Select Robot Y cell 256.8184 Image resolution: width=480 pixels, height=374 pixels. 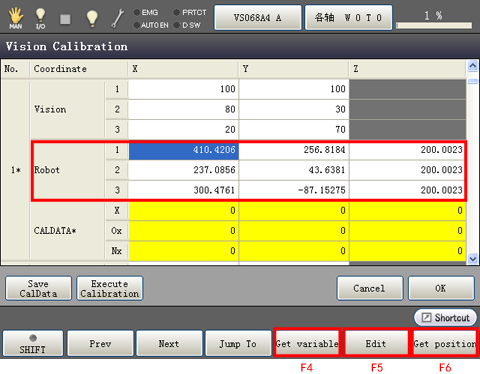[294, 150]
